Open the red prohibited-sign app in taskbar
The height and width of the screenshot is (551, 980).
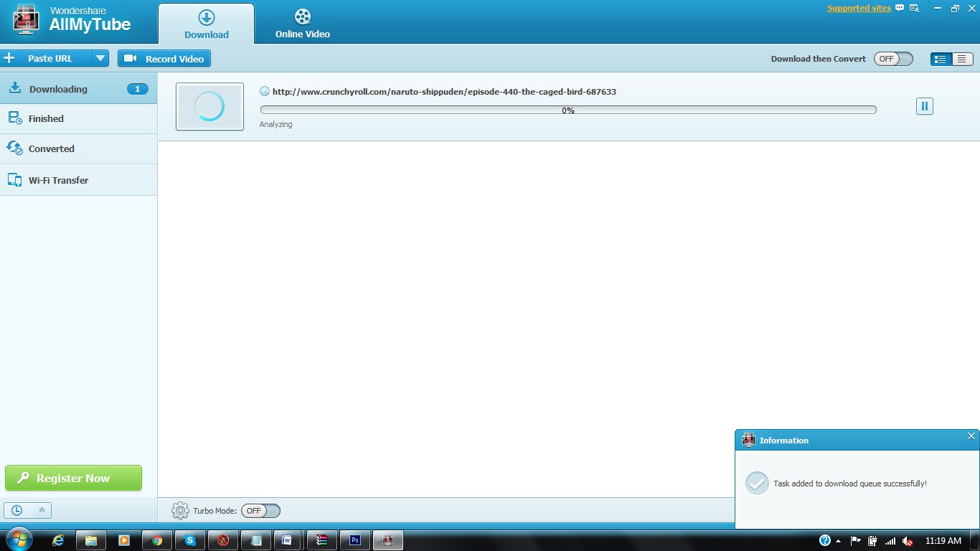(223, 540)
